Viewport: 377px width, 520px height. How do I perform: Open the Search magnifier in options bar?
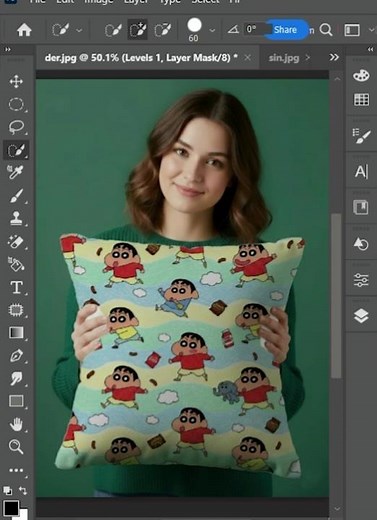click(x=326, y=30)
